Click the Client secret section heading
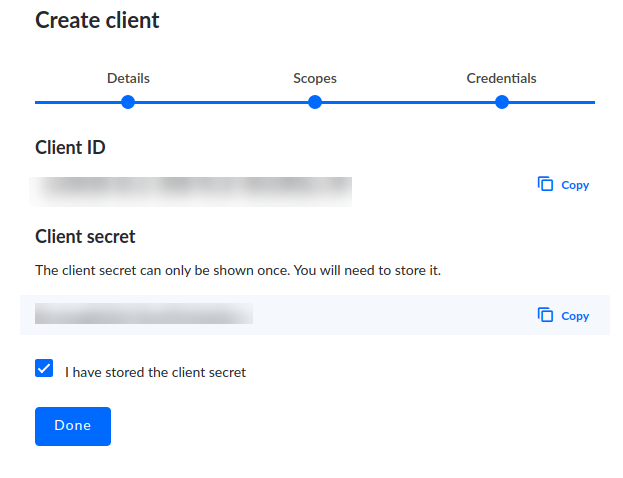This screenshot has width=623, height=478. (85, 236)
